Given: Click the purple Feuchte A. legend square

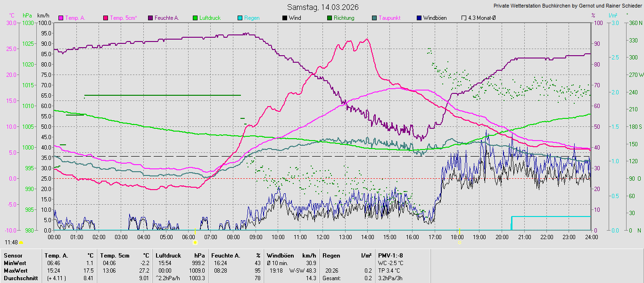Looking at the screenshot, I should point(150,18).
